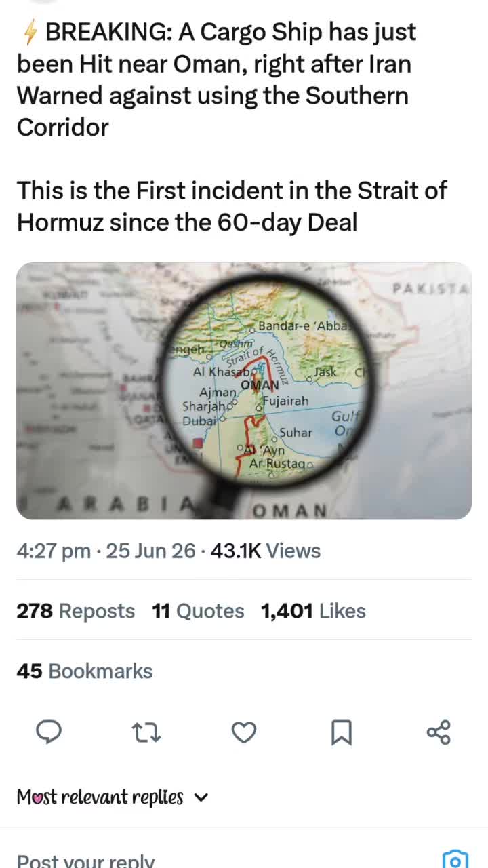Bookmark the post with bookmark icon
This screenshot has width=488, height=868.
(x=341, y=732)
